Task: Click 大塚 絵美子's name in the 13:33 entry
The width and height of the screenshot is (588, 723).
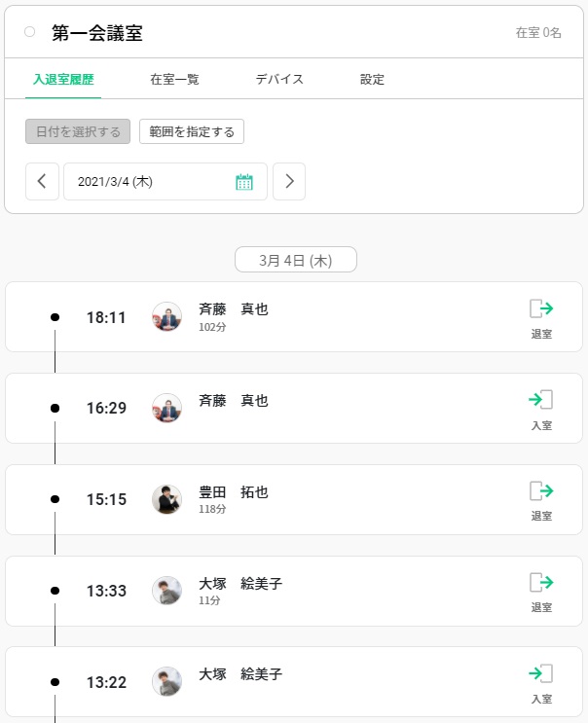Action: [x=240, y=584]
